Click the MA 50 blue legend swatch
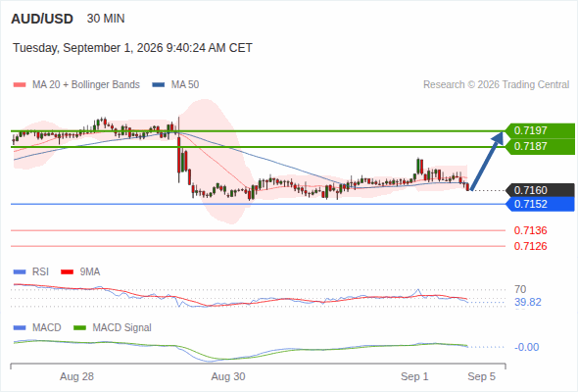The height and width of the screenshot is (392, 578). (x=159, y=85)
